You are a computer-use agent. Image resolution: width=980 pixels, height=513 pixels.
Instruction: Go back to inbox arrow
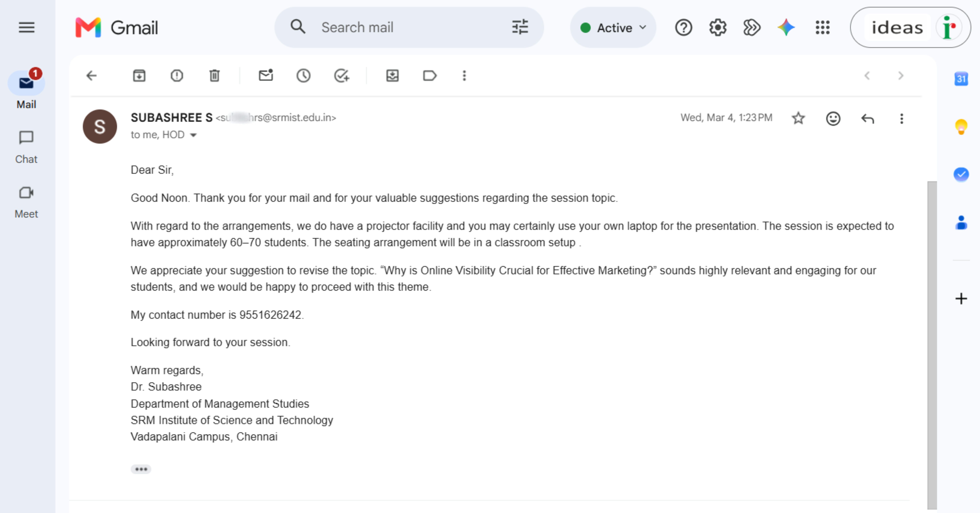tap(92, 76)
